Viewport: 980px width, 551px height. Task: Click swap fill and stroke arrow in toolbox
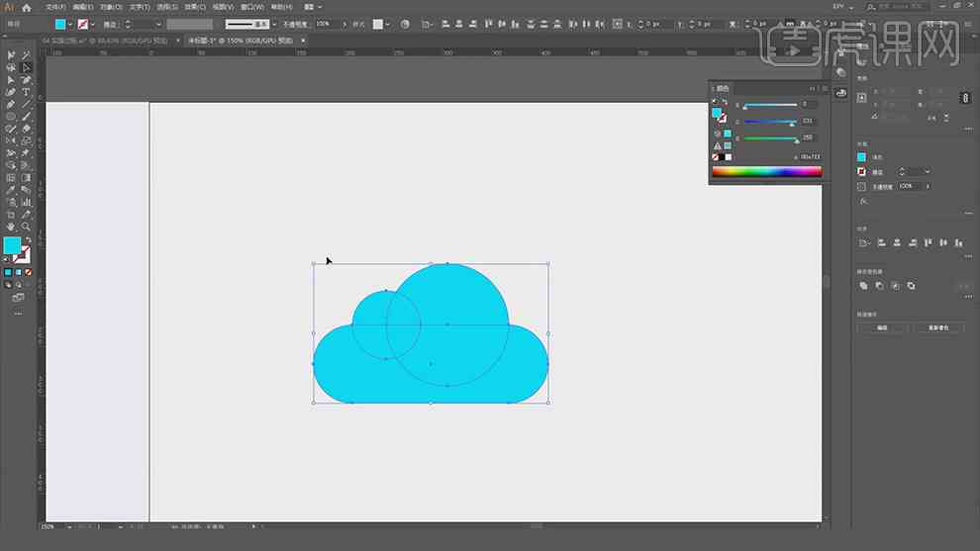[28, 240]
